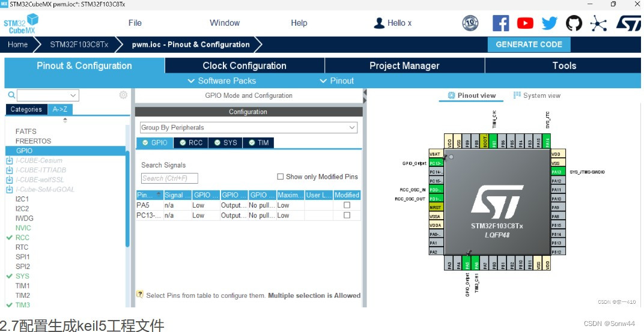
Task: Toggle Modified checkbox for PA5 row
Action: click(347, 205)
